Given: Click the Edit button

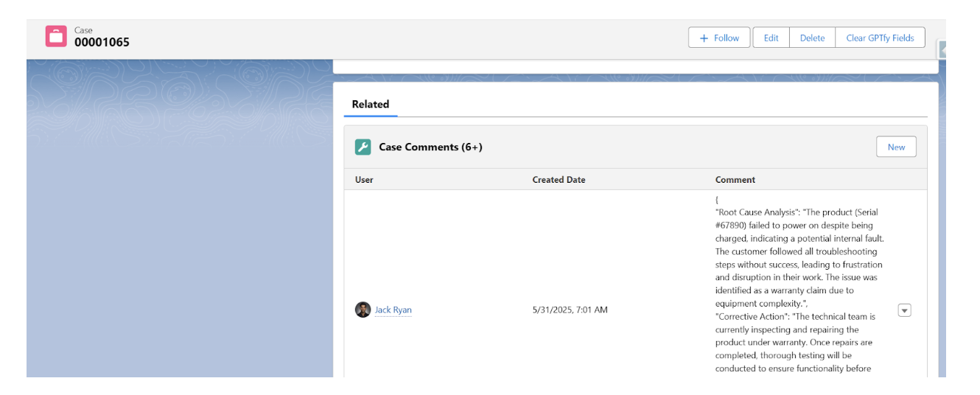Looking at the screenshot, I should pyautogui.click(x=771, y=38).
